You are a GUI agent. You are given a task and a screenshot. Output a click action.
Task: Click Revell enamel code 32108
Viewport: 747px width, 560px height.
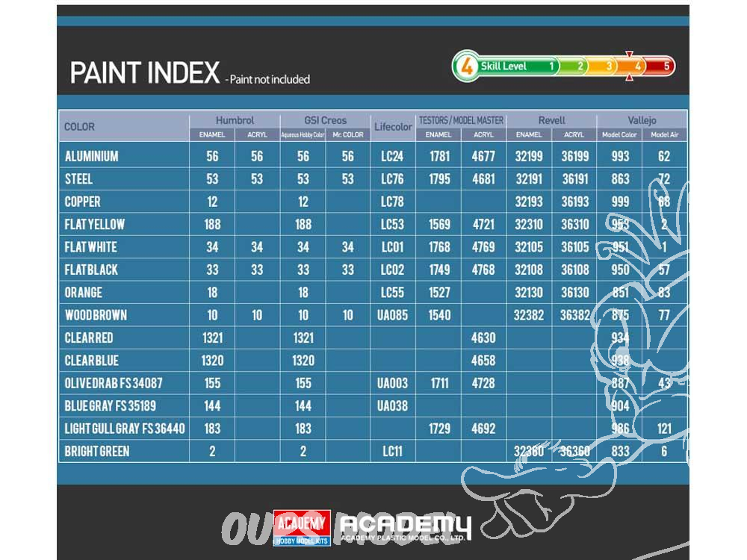(x=529, y=270)
